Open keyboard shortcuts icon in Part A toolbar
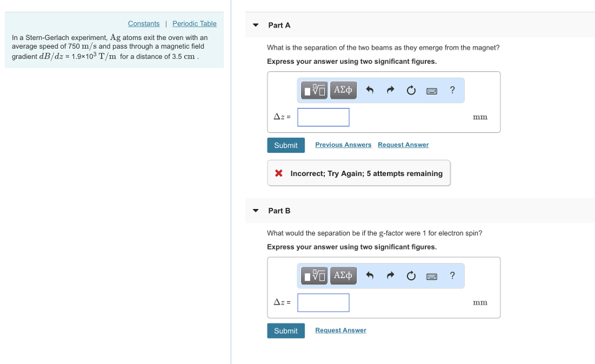Viewport: 595px width, 364px height. pos(431,90)
